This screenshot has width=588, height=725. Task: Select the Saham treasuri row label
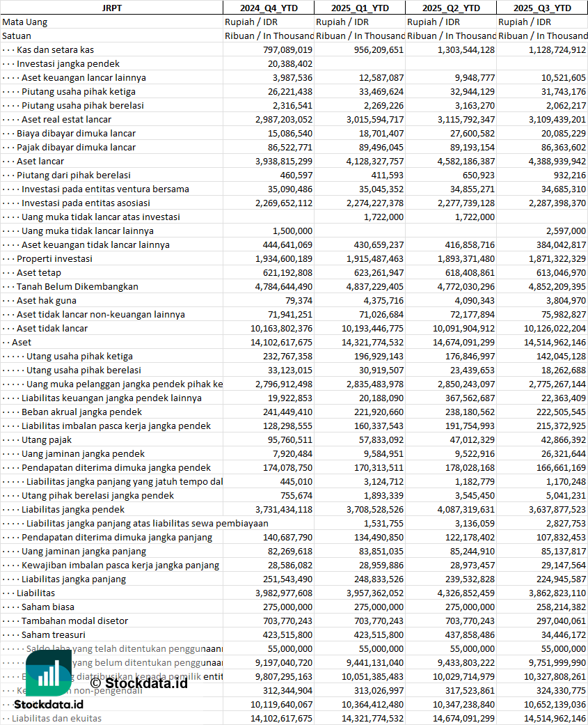[x=54, y=634]
